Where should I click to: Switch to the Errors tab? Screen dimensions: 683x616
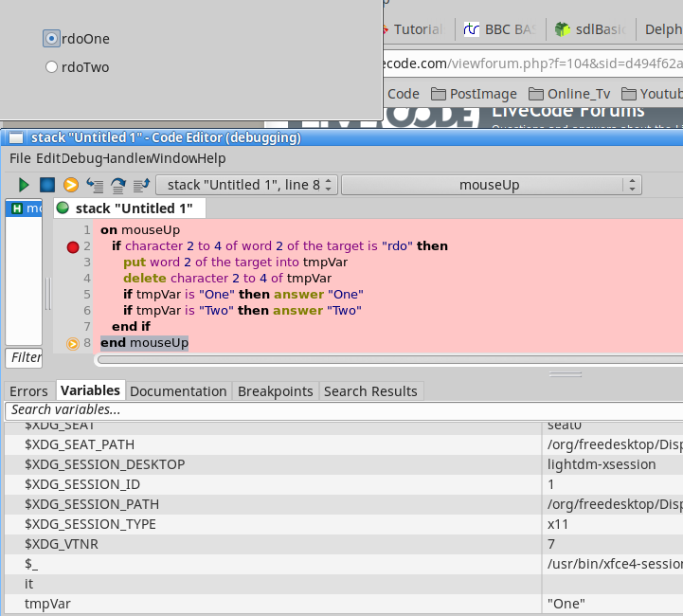click(x=28, y=391)
